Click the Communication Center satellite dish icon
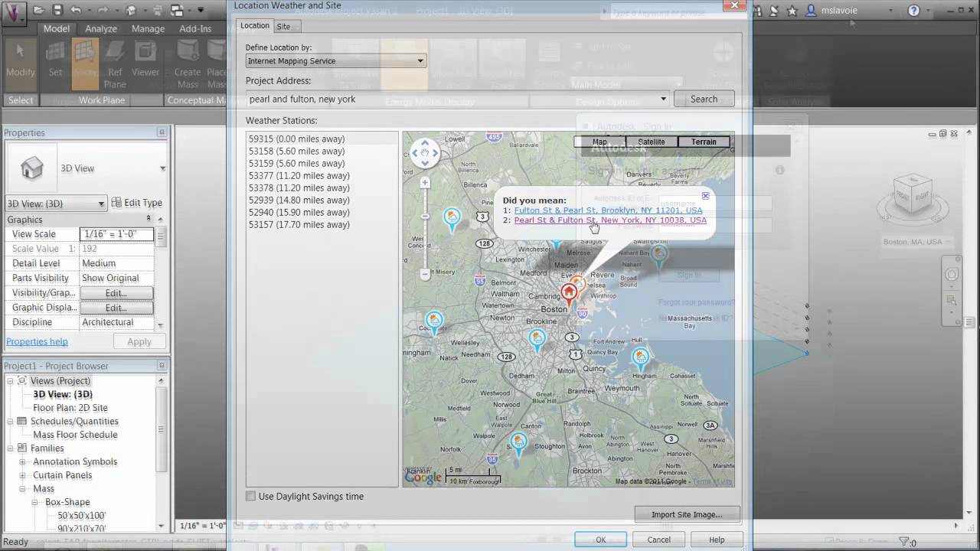The height and width of the screenshot is (551, 980). pyautogui.click(x=774, y=11)
